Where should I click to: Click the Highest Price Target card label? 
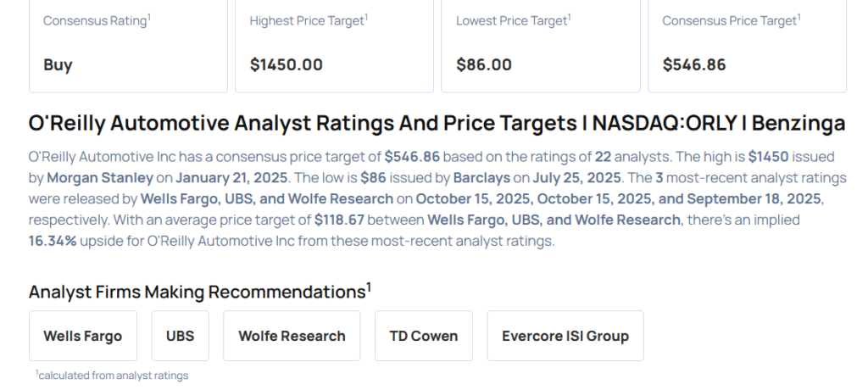click(x=308, y=19)
